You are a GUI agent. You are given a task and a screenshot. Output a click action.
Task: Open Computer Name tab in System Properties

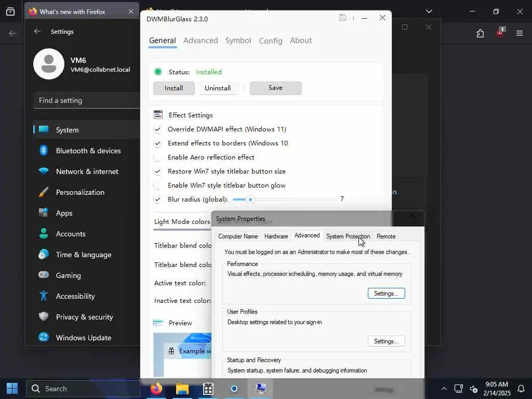238,236
